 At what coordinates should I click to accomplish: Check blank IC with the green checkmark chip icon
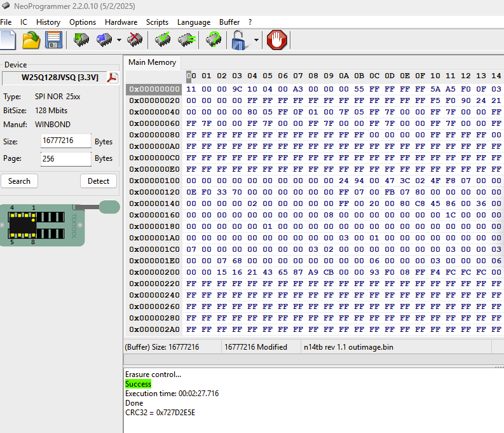[163, 40]
